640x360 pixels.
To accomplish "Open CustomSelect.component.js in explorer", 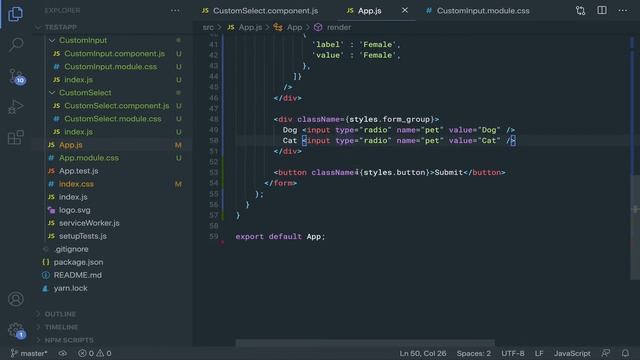I will 116,106.
